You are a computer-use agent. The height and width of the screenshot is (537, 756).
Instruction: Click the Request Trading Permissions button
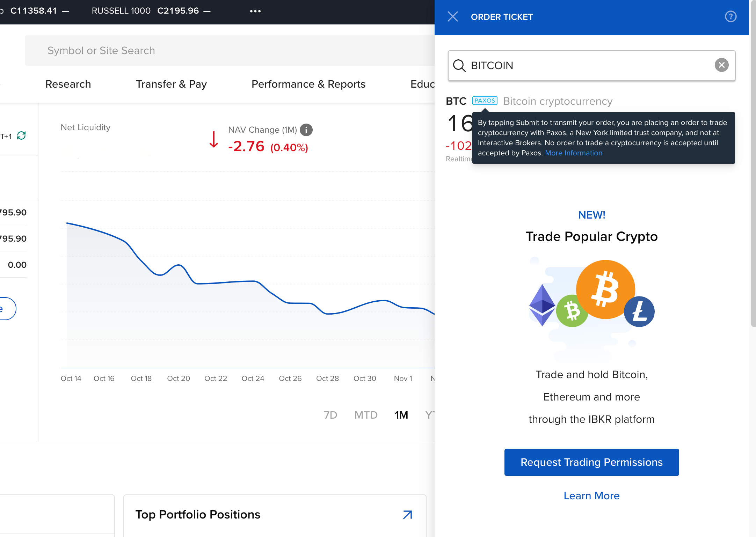tap(591, 463)
